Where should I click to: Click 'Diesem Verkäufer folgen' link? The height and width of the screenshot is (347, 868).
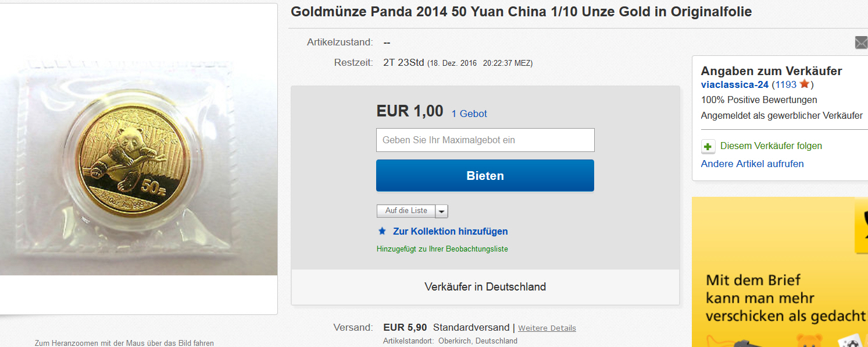(x=771, y=146)
